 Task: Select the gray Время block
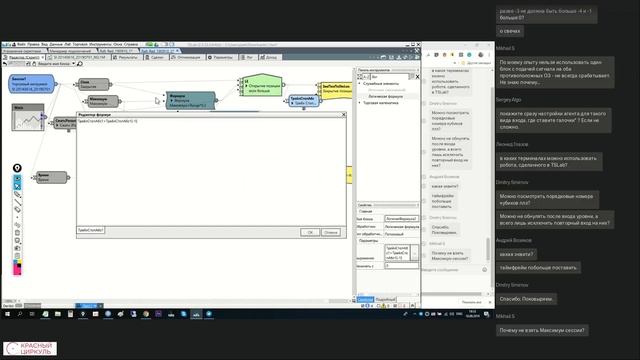pos(52,177)
